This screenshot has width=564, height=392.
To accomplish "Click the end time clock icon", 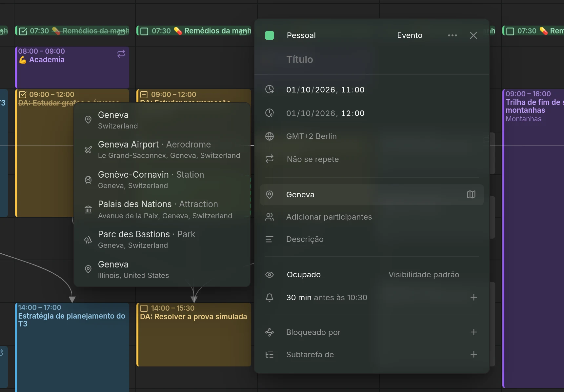I will tap(270, 113).
